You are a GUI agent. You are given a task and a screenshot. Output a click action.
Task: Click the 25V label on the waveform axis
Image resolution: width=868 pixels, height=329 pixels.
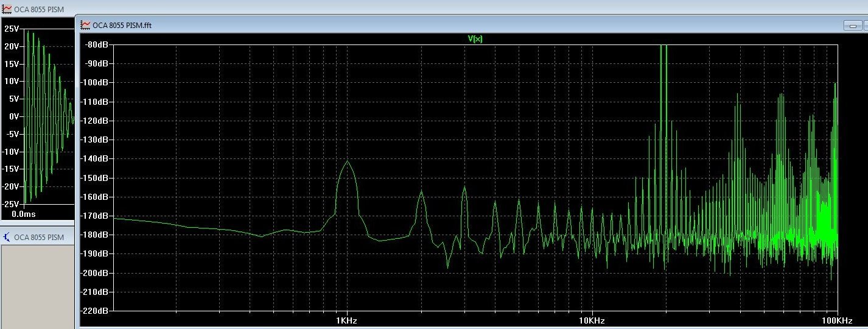click(x=12, y=29)
